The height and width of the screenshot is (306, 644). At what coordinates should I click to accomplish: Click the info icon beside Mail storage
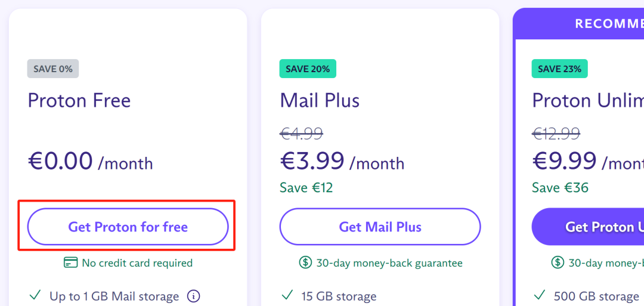(193, 296)
